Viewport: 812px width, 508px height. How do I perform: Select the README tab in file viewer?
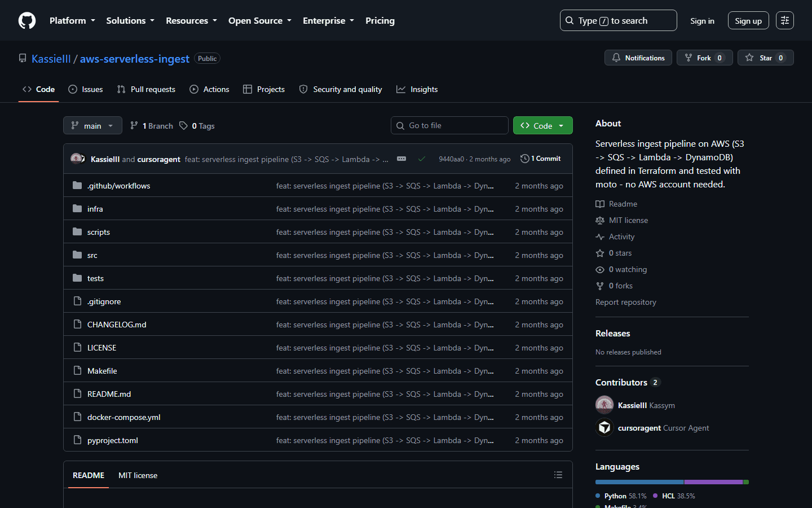coord(89,475)
